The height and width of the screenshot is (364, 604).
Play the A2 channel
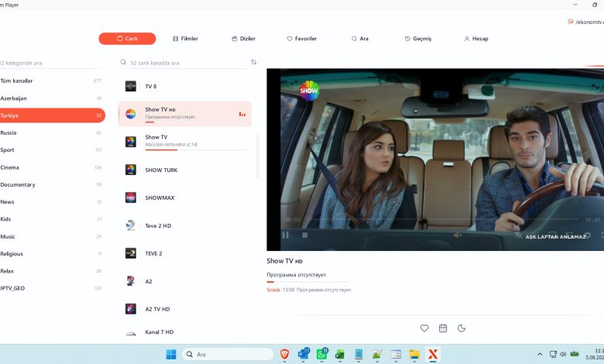[x=185, y=281]
